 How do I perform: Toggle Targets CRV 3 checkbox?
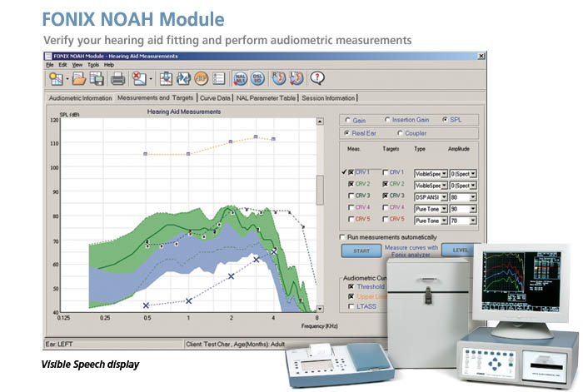click(386, 196)
